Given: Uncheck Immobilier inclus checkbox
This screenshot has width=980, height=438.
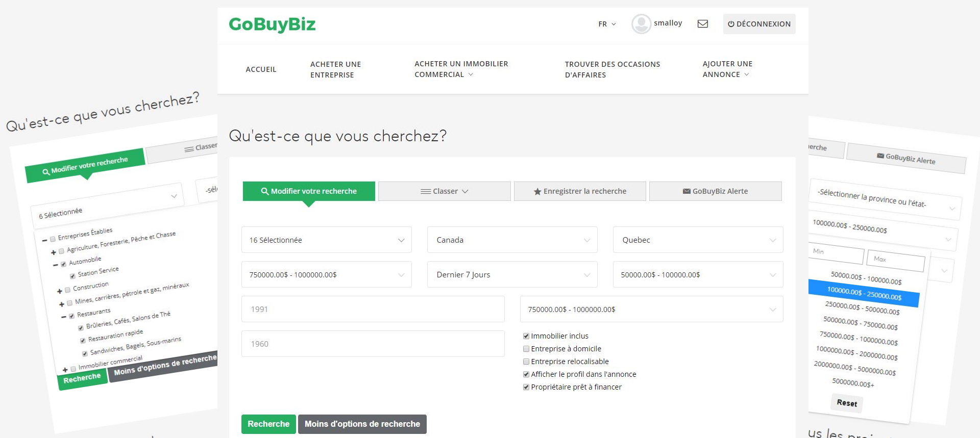Looking at the screenshot, I should (526, 336).
